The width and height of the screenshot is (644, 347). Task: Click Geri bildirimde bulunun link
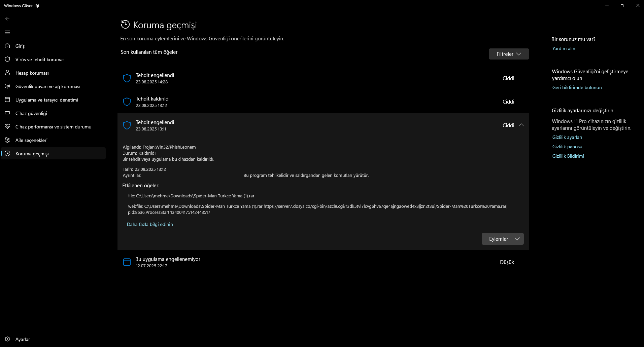577,87
